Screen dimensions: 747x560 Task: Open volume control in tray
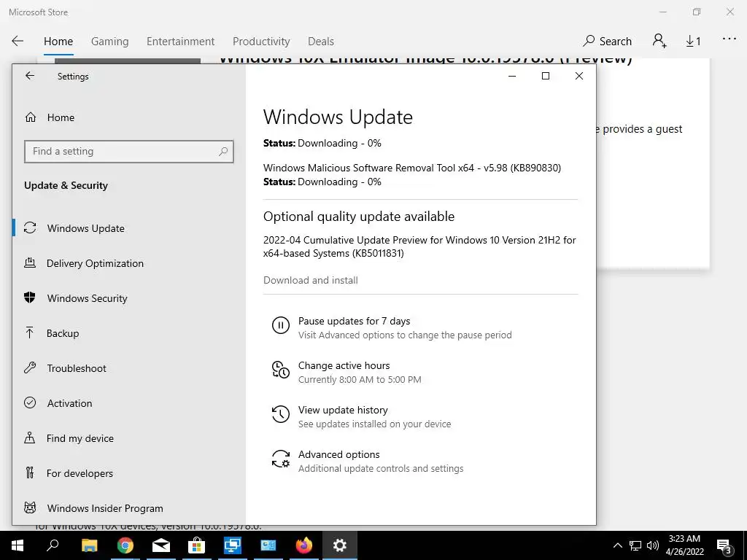653,545
